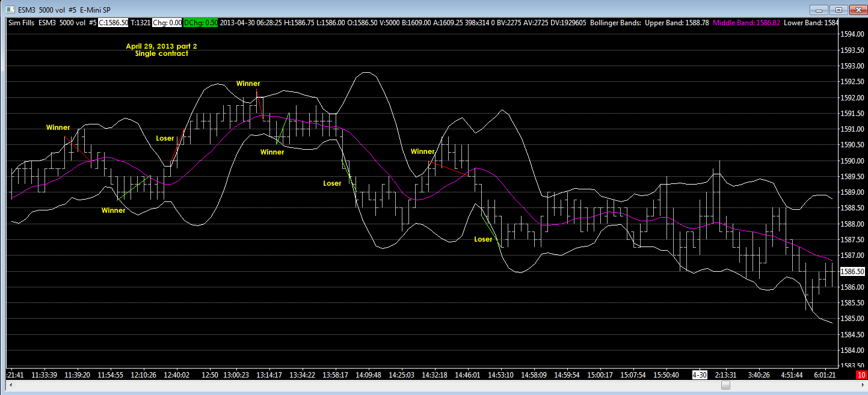
Task: Click the 3:40:26 time axis label
Action: pos(758,375)
